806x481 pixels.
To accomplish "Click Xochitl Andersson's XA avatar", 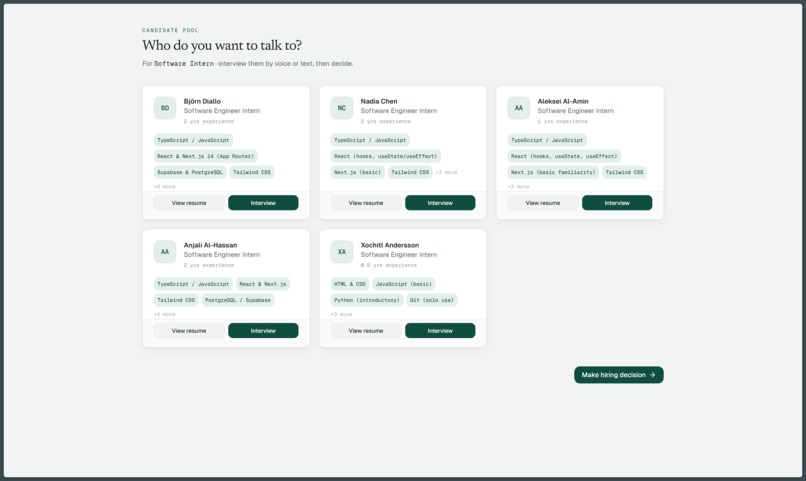I will pyautogui.click(x=341, y=252).
